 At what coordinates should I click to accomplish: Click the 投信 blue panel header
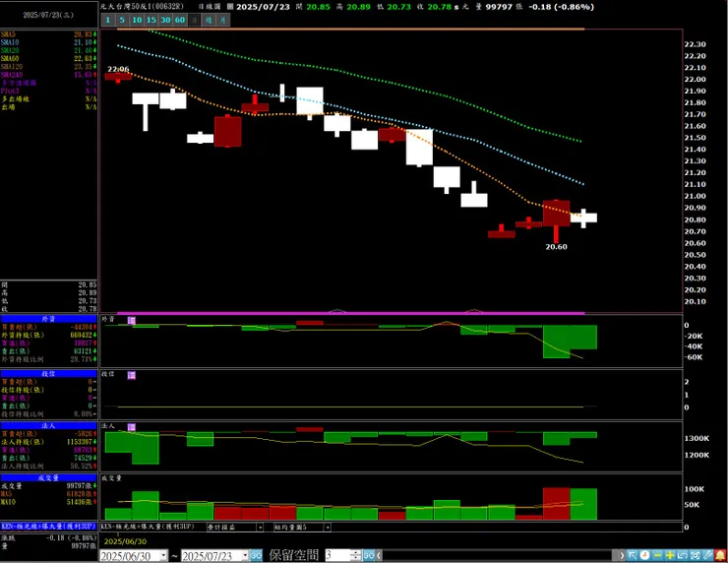tap(49, 373)
